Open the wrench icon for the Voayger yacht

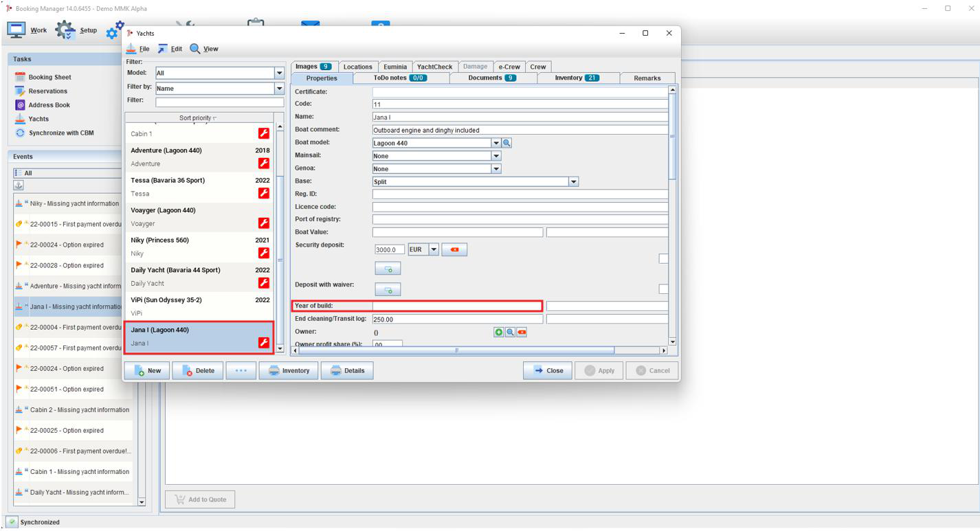tap(263, 223)
